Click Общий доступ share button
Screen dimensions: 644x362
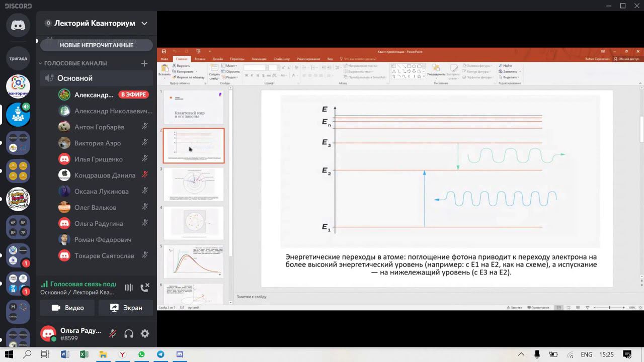626,59
